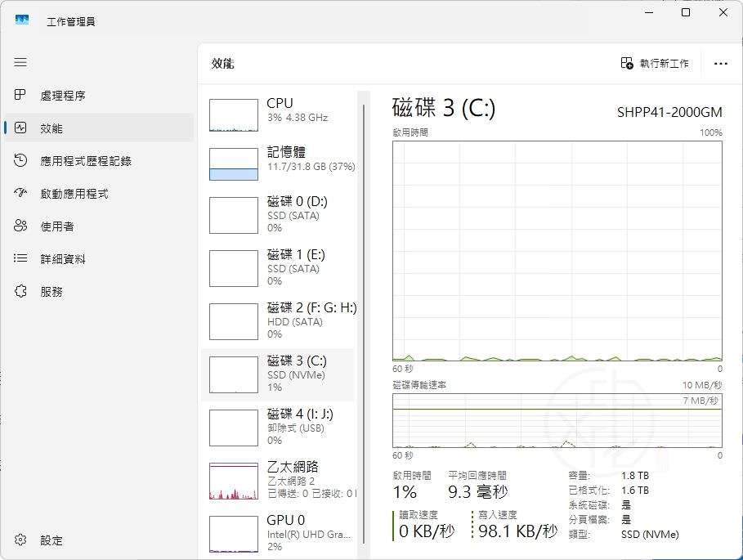Click the 執行新工作 button

(655, 63)
